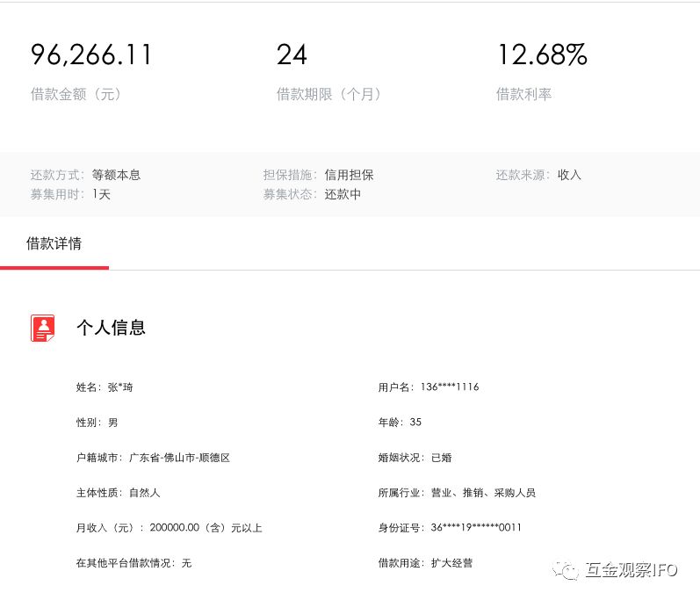This screenshot has height=600, width=700.
Task: Click the 借款用途 扩大经营 entry
Action: [425, 563]
